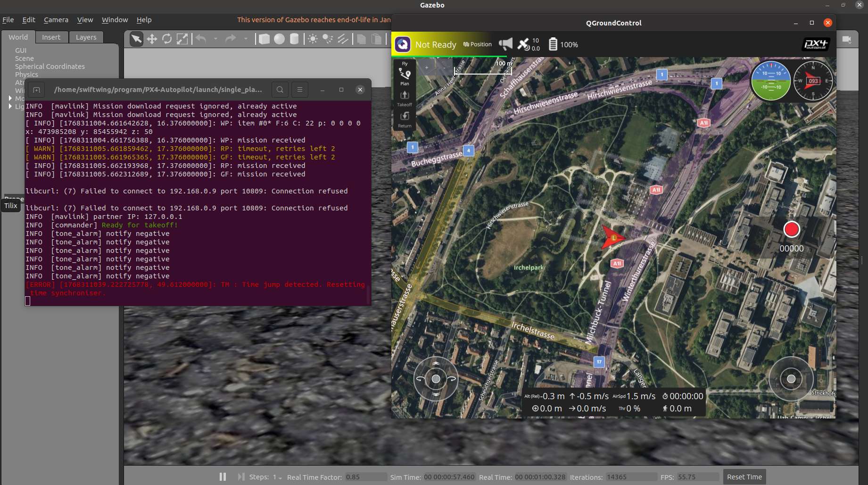Click the video record camera icon in Gazebo
Viewport: 868px width, 485px height.
coord(847,39)
